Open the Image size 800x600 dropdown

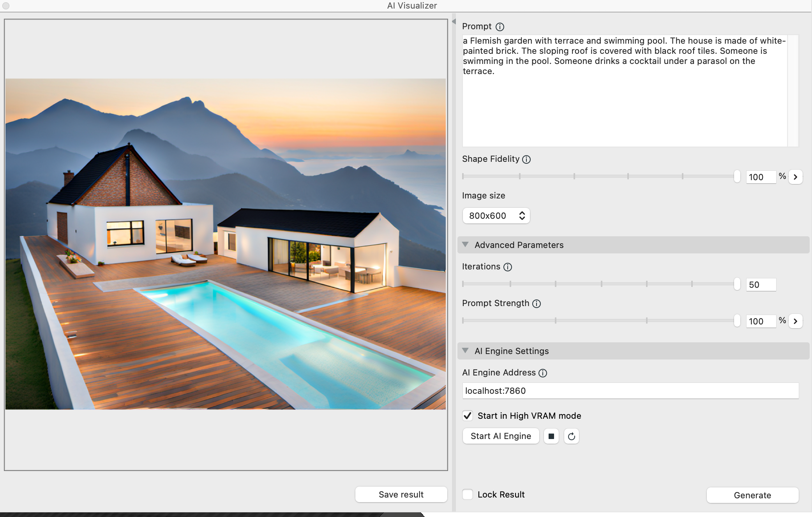(496, 216)
